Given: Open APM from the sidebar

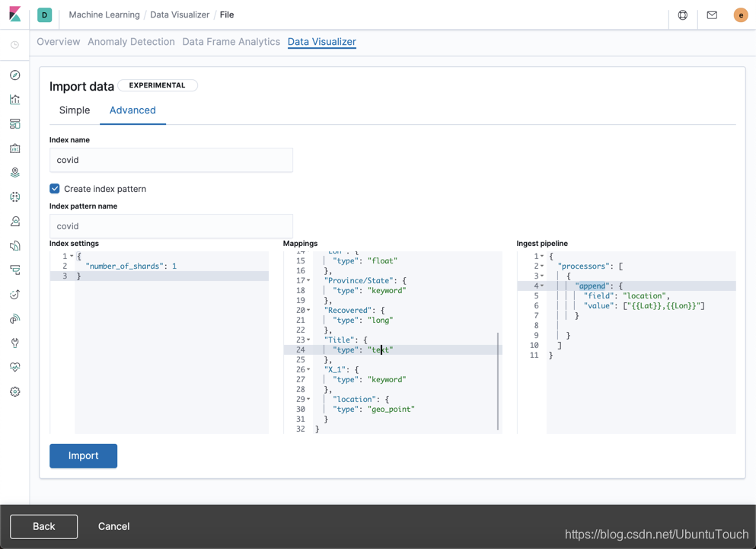Looking at the screenshot, I should pos(15,270).
